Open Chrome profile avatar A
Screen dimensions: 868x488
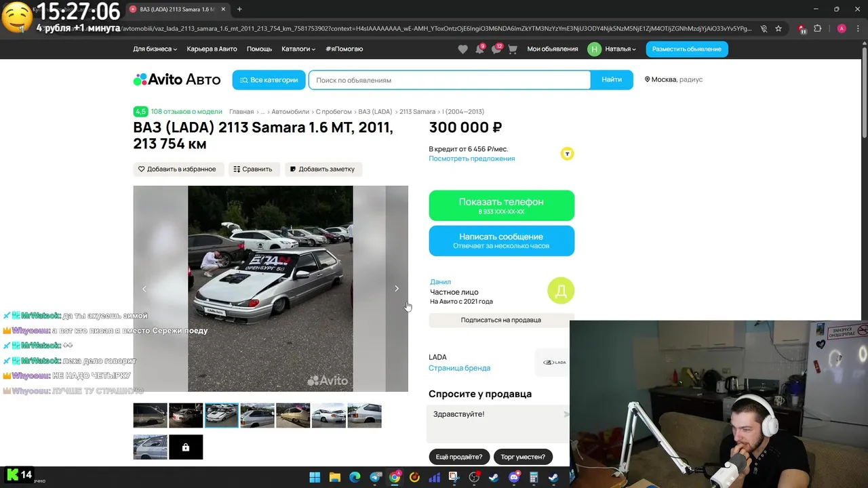pos(842,28)
